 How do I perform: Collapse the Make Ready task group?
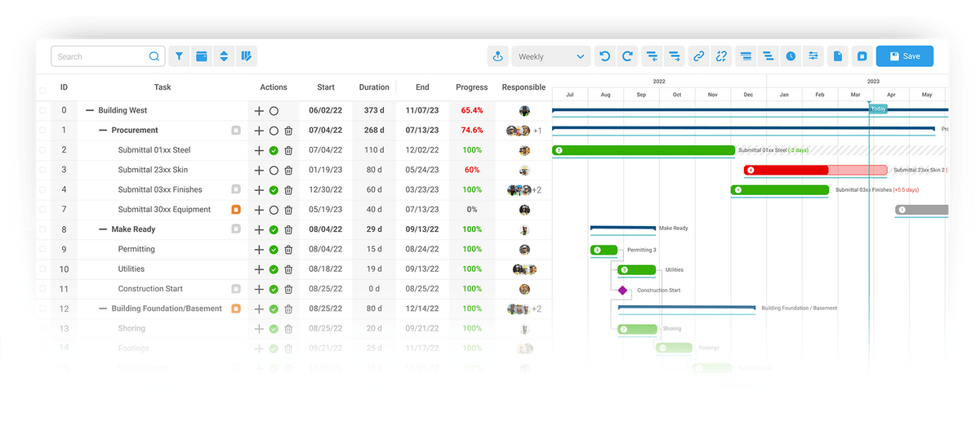[103, 229]
